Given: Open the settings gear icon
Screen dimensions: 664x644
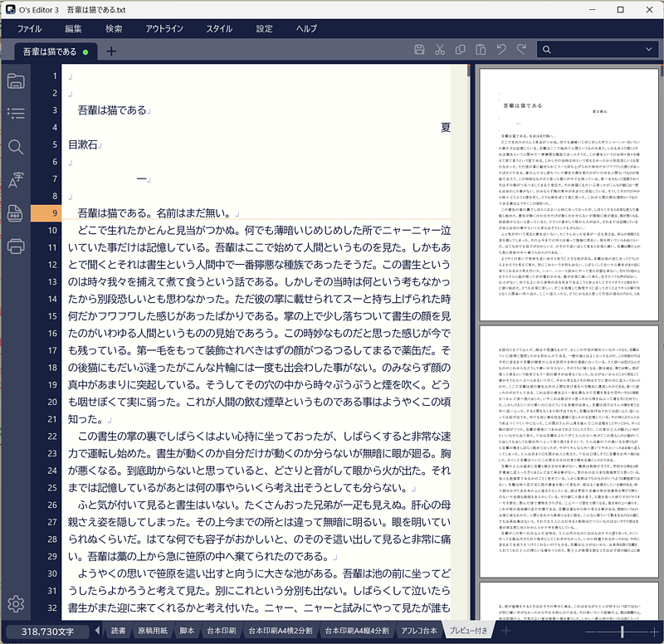Looking at the screenshot, I should tap(16, 604).
